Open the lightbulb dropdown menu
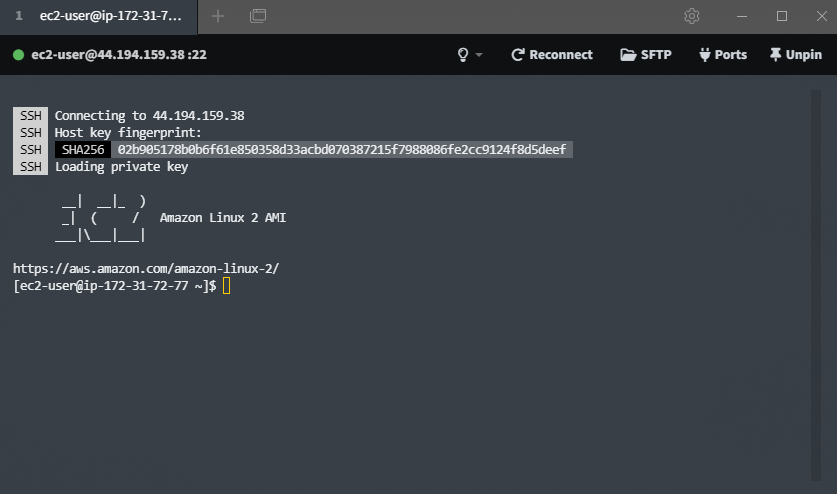The width and height of the screenshot is (837, 494). (469, 55)
